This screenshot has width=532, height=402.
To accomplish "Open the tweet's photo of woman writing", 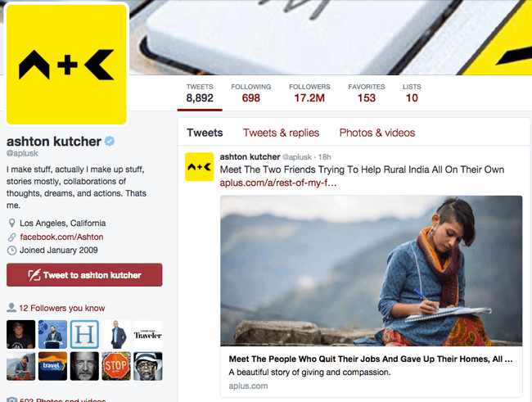I will click(x=372, y=271).
